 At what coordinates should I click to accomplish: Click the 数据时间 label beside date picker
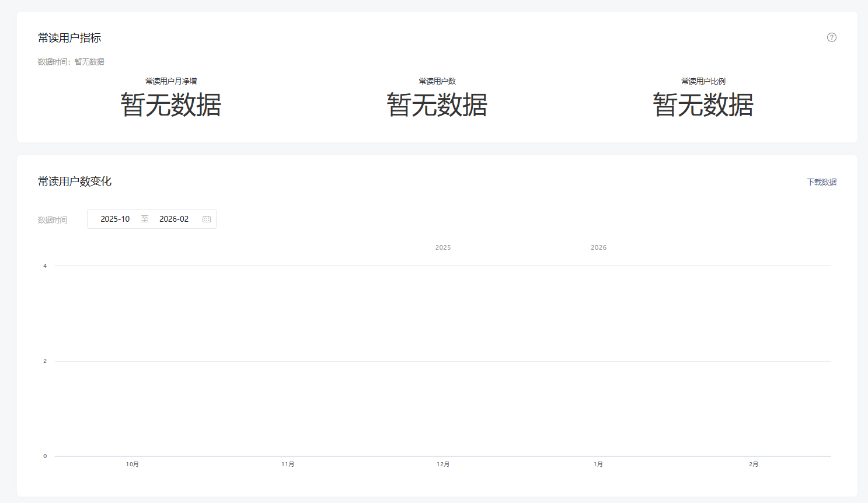[53, 220]
